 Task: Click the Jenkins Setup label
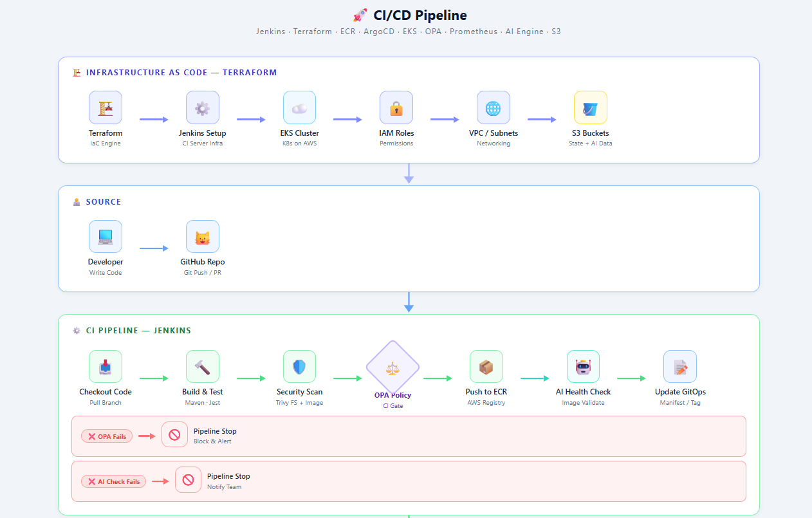pyautogui.click(x=203, y=133)
